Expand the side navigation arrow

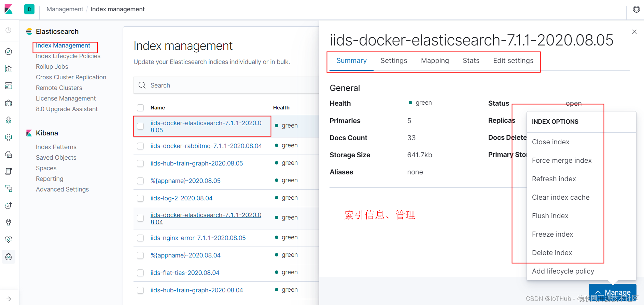click(x=9, y=299)
